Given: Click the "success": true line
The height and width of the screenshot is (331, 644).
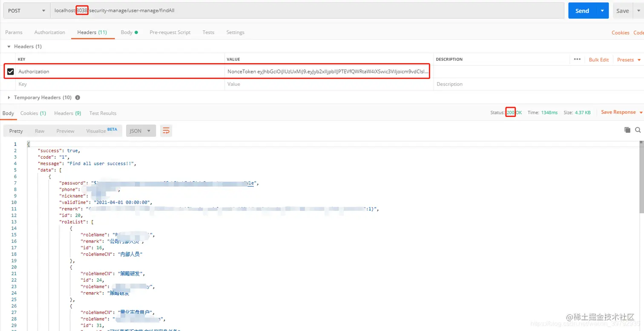Looking at the screenshot, I should click(x=59, y=151).
